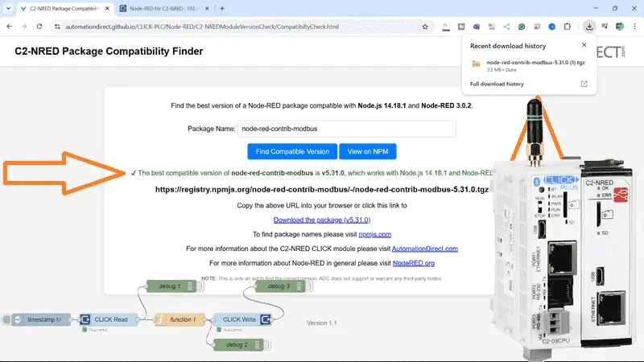Click the Version 1.1 text
Screen dimensions: 644x362
[322, 323]
